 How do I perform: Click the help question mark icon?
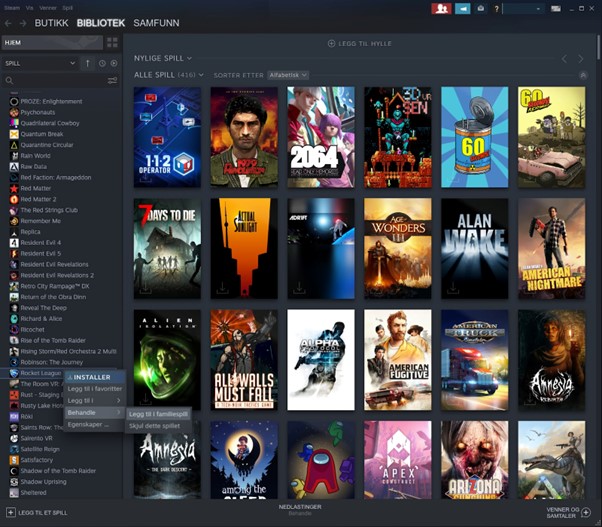click(496, 8)
